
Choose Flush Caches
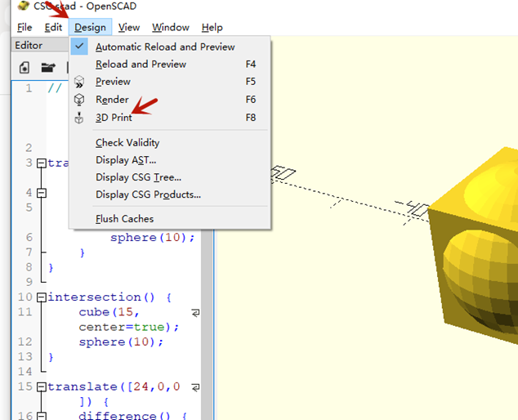click(170, 219)
